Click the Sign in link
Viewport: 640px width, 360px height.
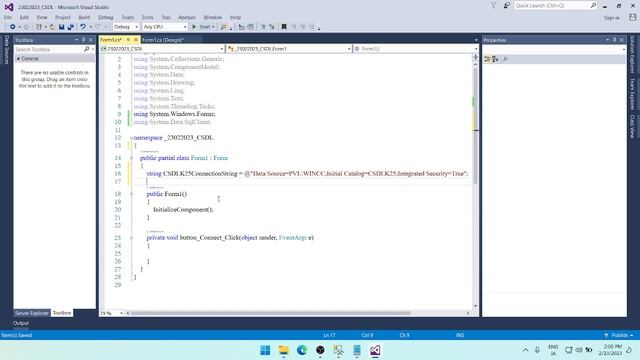tap(611, 18)
